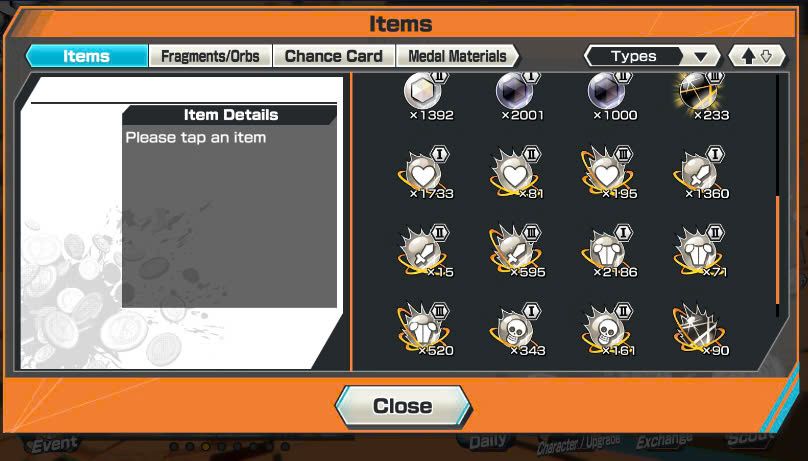The height and width of the screenshot is (461, 808).
Task: Select the golden black orb III x233
Action: tap(700, 97)
